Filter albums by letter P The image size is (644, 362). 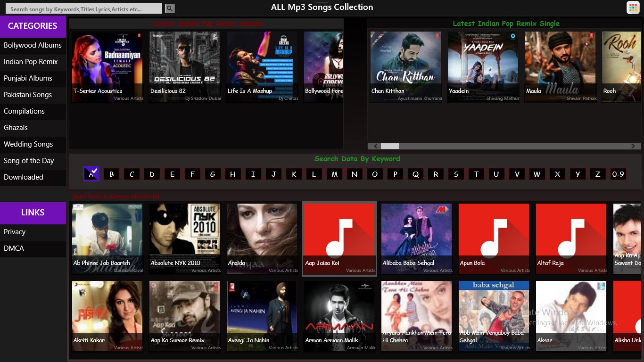(395, 174)
